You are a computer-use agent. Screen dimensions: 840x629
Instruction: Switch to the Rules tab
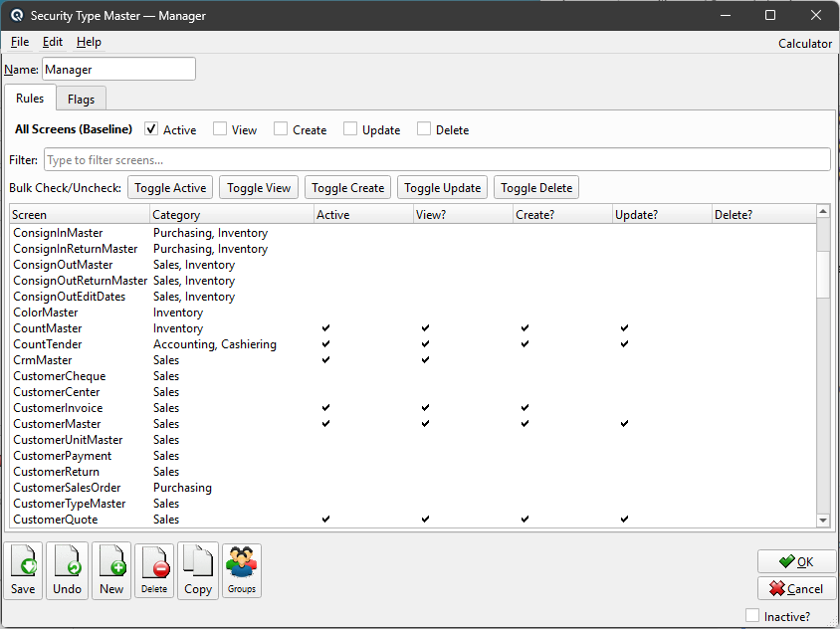tap(30, 99)
